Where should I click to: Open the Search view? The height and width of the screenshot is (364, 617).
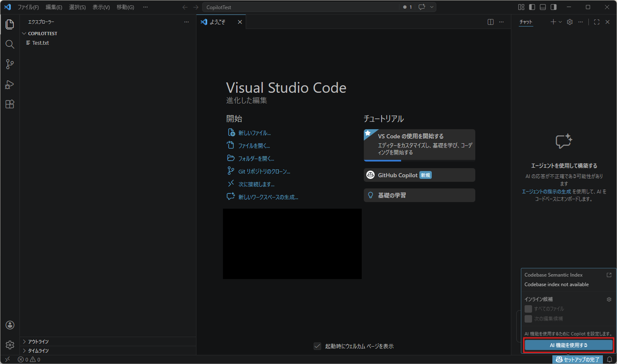pos(10,44)
